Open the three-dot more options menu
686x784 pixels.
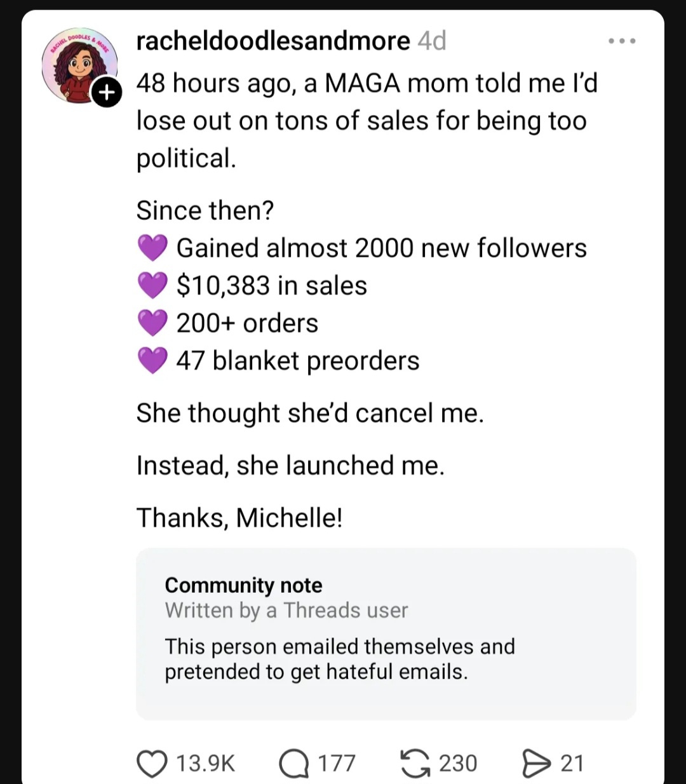point(621,41)
